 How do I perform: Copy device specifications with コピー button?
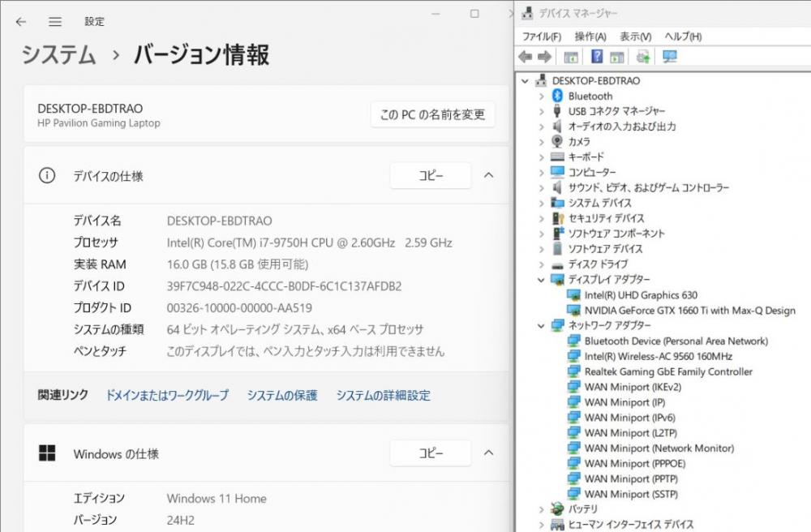[431, 176]
